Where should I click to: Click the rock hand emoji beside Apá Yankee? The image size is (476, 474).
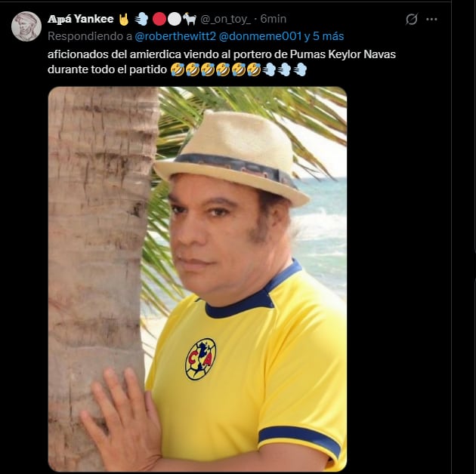pos(122,19)
